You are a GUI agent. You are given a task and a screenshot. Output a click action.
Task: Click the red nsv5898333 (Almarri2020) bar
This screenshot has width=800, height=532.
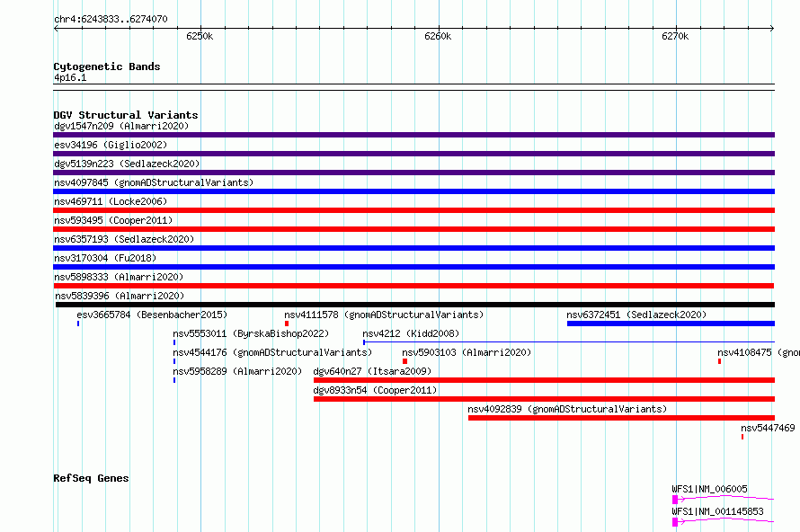point(413,286)
